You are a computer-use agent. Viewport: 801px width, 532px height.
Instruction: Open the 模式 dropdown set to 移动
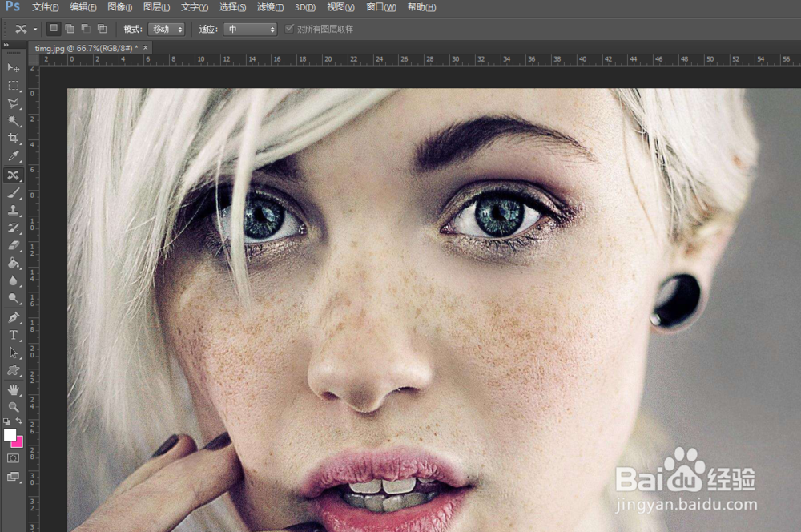coord(167,29)
